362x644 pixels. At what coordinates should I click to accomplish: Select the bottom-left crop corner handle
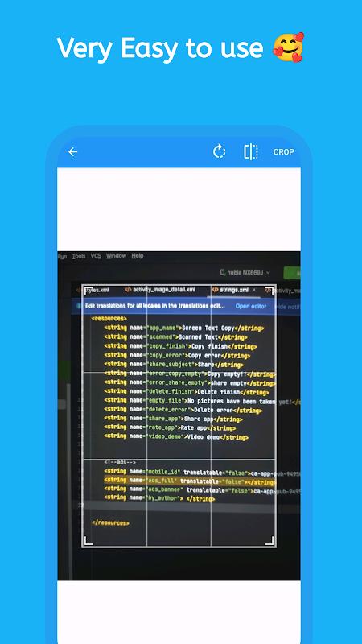click(x=87, y=542)
